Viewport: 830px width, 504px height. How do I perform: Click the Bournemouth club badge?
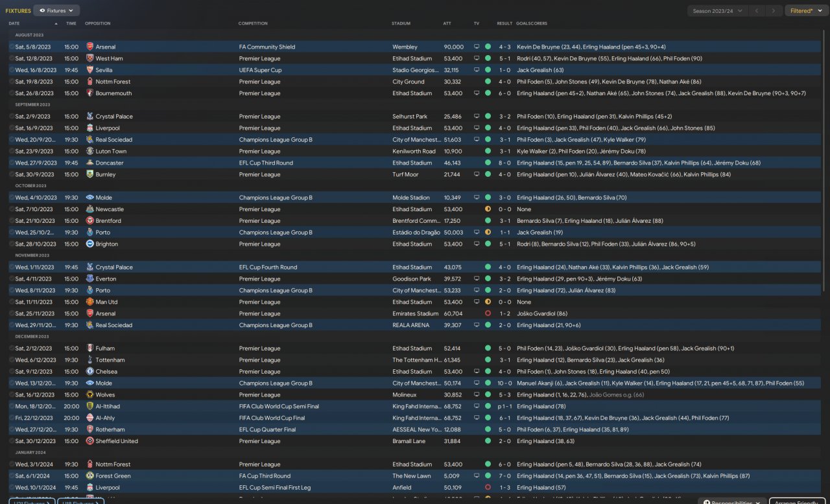tap(89, 93)
